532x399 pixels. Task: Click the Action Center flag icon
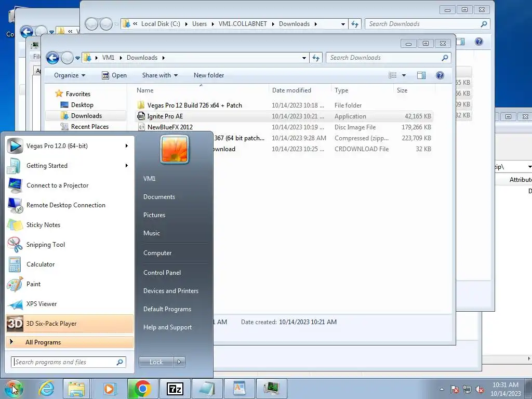coord(454,390)
